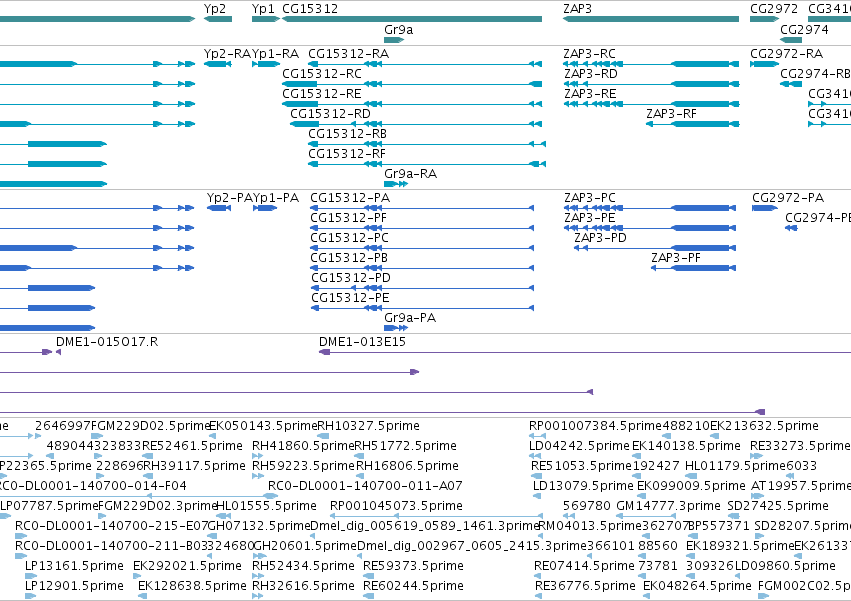
Task: Select transcript CG15312-RD label
Action: click(x=331, y=113)
